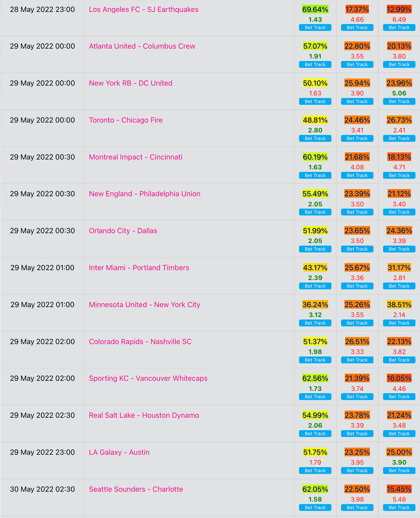
Task: Click Bet Track under 3.90 odds for Austin
Action: click(x=399, y=471)
